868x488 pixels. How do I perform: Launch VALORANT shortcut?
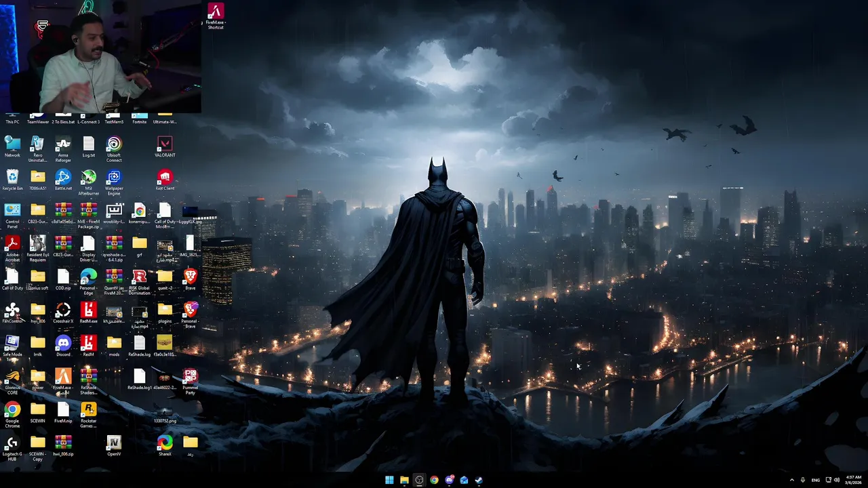point(165,146)
